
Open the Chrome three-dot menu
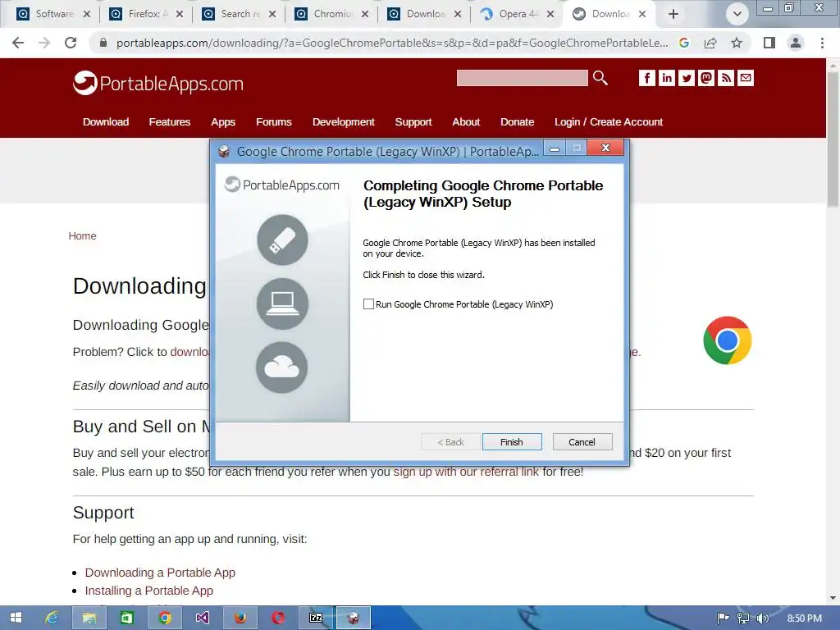tap(822, 43)
